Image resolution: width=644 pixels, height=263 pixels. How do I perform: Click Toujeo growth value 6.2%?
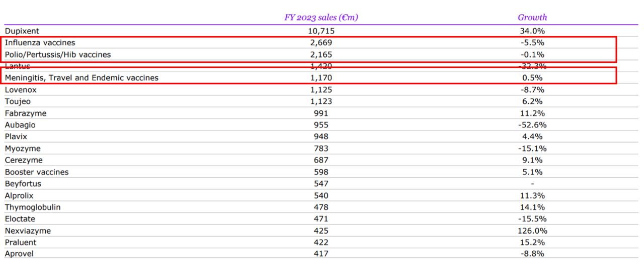[x=532, y=101]
